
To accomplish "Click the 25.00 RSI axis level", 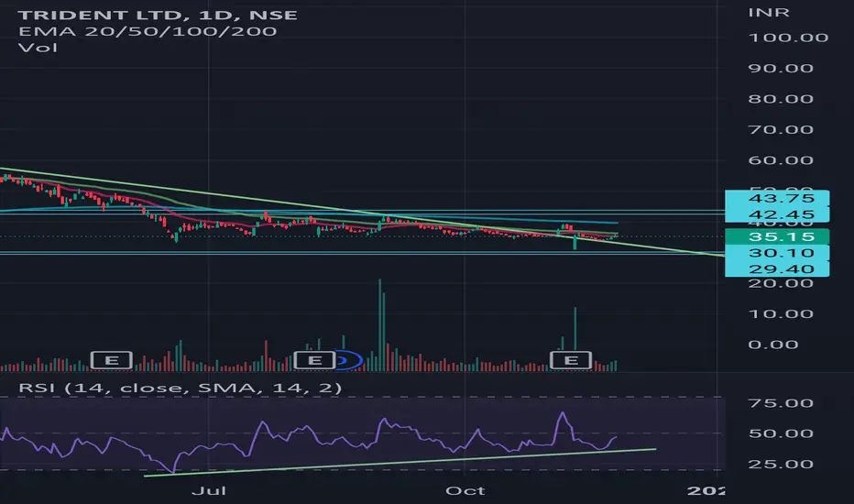I will pos(781,465).
